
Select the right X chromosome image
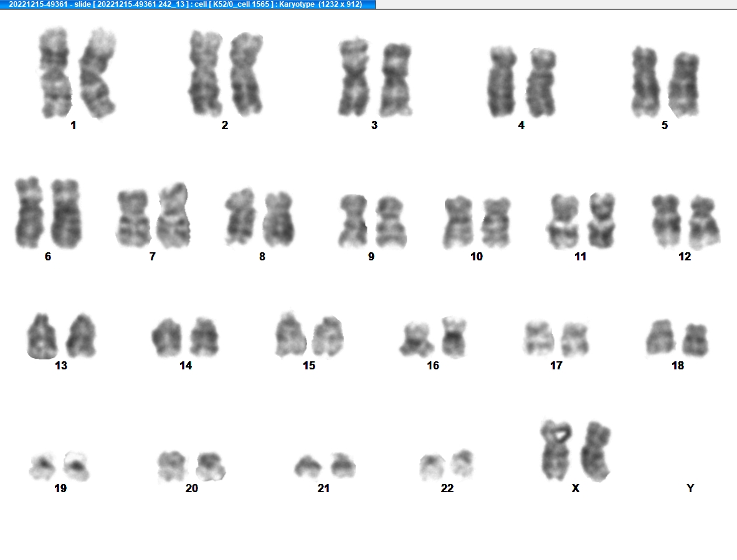pyautogui.click(x=596, y=452)
